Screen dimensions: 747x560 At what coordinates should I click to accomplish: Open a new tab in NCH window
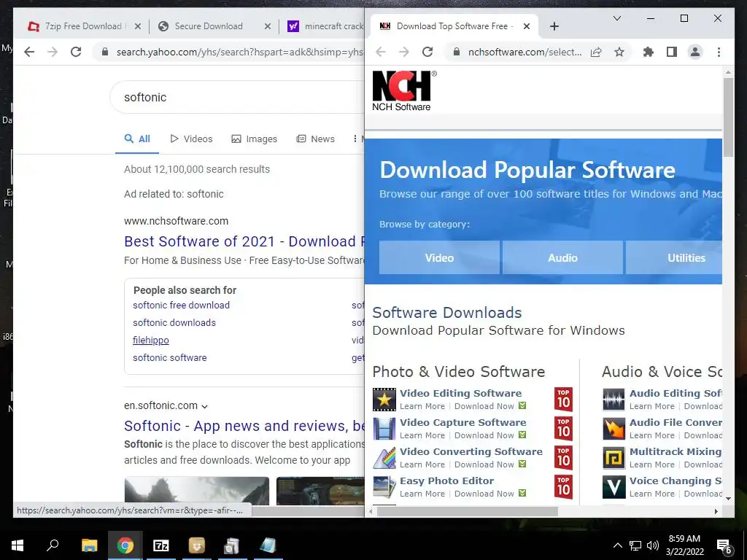coord(554,26)
